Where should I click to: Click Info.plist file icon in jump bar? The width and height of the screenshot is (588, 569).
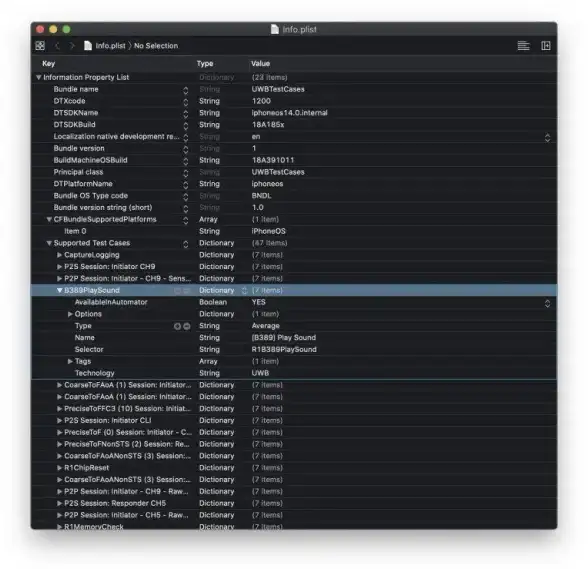(88, 46)
